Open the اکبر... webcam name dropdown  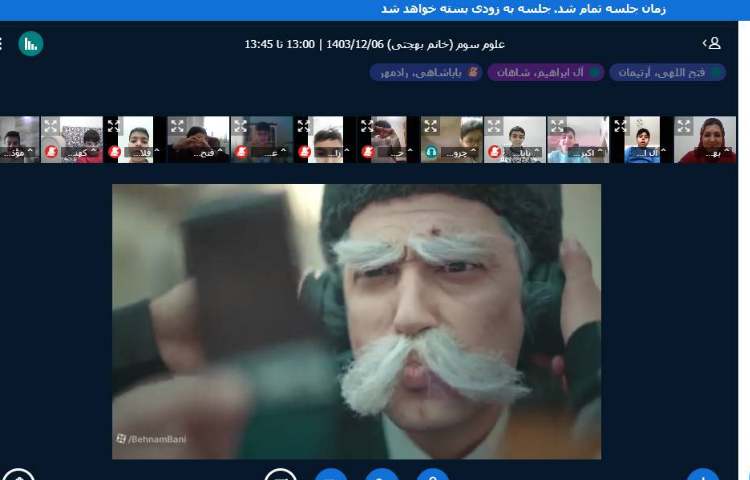pyautogui.click(x=588, y=153)
